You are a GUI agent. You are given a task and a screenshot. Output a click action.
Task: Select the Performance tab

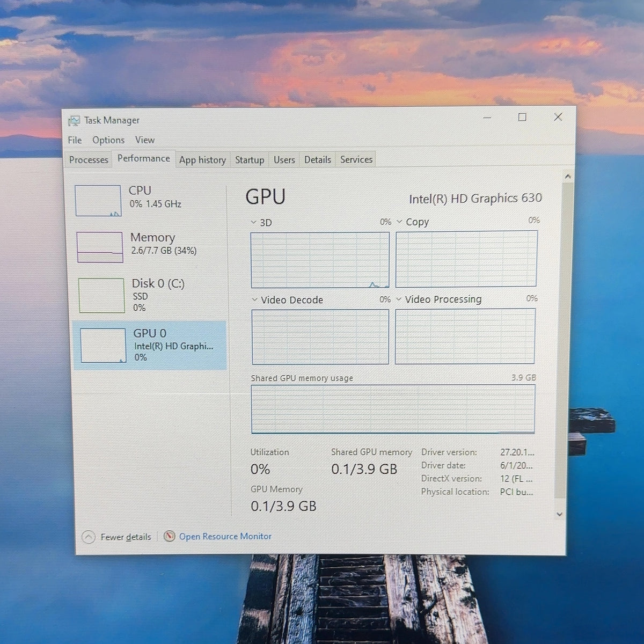(x=144, y=158)
